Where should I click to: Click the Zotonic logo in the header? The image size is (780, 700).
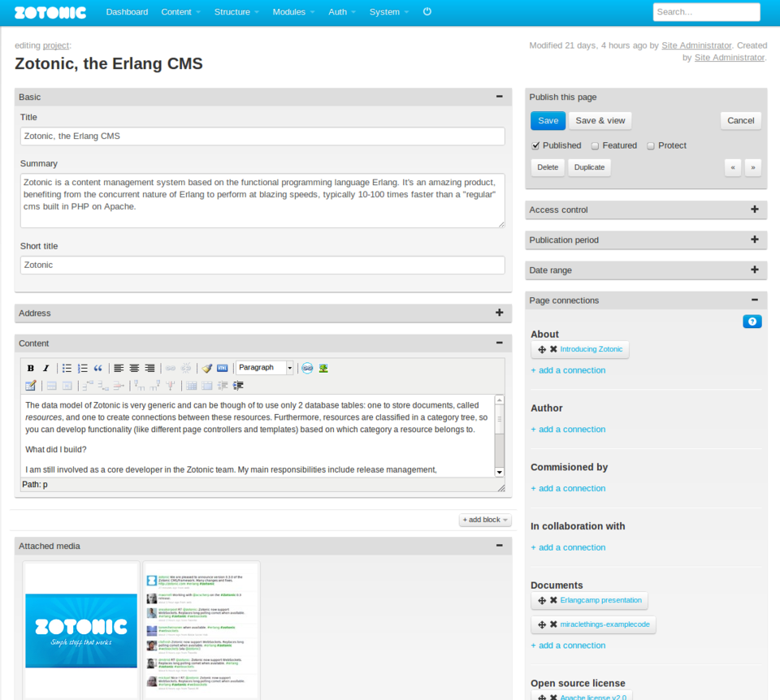click(50, 12)
